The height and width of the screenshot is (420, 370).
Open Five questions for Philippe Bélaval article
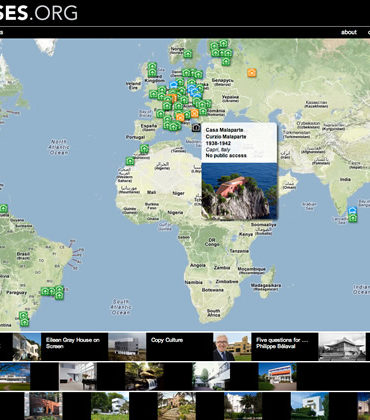click(x=282, y=343)
